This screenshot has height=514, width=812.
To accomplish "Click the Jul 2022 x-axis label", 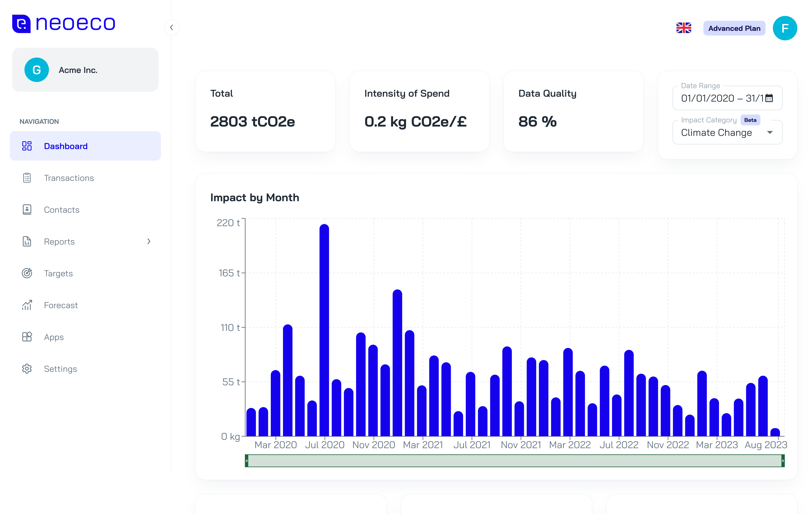I will pos(619,445).
